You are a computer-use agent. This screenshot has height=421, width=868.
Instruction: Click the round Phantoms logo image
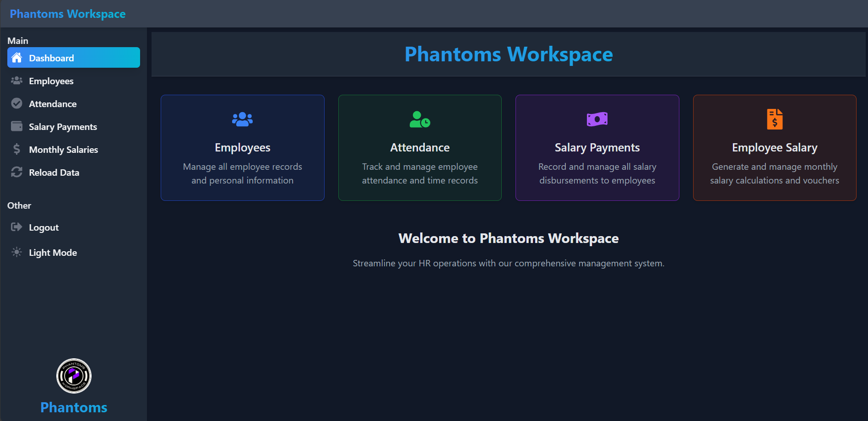(74, 376)
